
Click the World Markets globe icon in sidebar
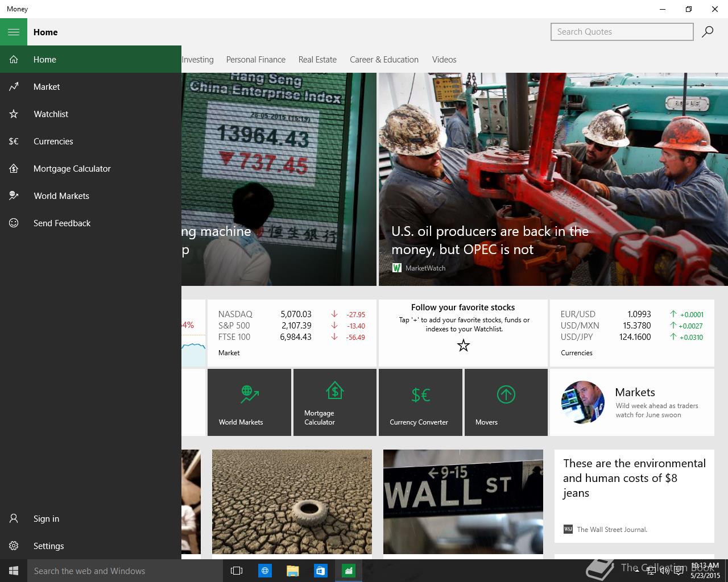(x=14, y=196)
